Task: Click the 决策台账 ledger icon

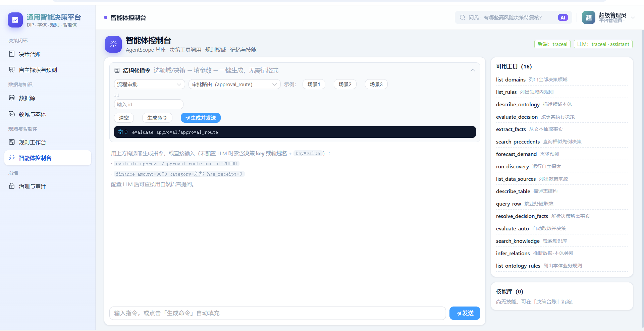Action: coord(12,54)
